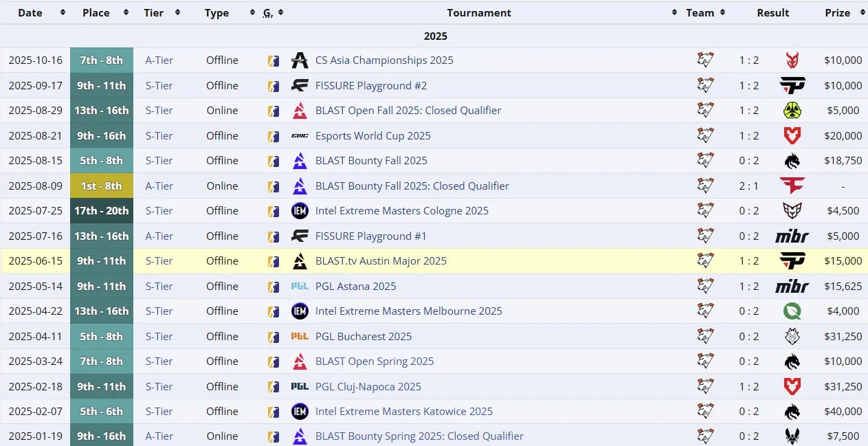Click the $20,000 prize cell
Viewport: 868px width, 446px height.
(843, 136)
